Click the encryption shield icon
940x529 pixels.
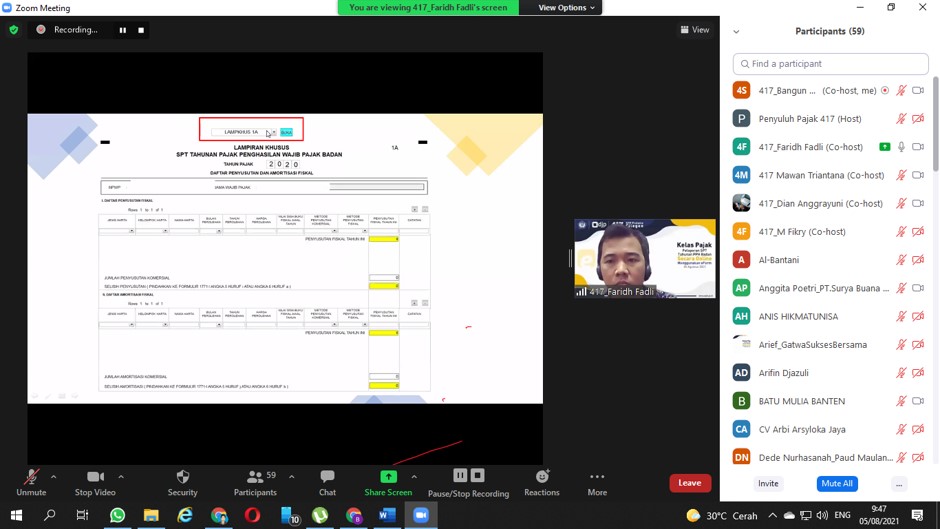point(14,30)
